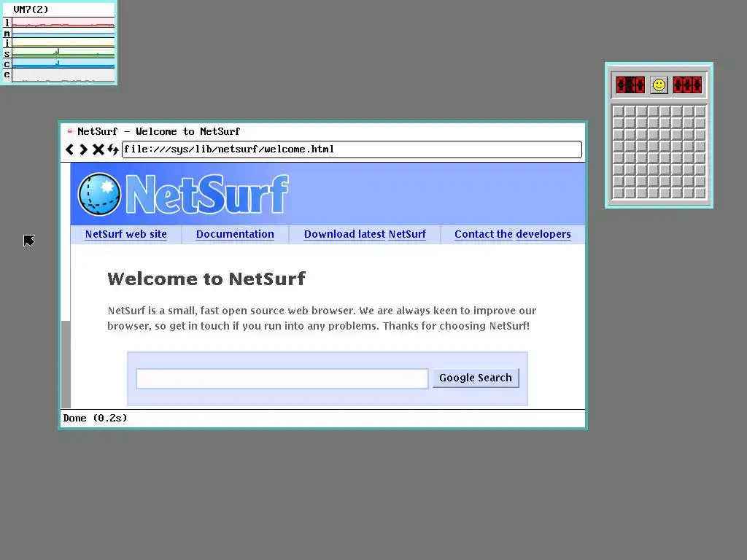Open the Contact the developers link

coord(513,234)
